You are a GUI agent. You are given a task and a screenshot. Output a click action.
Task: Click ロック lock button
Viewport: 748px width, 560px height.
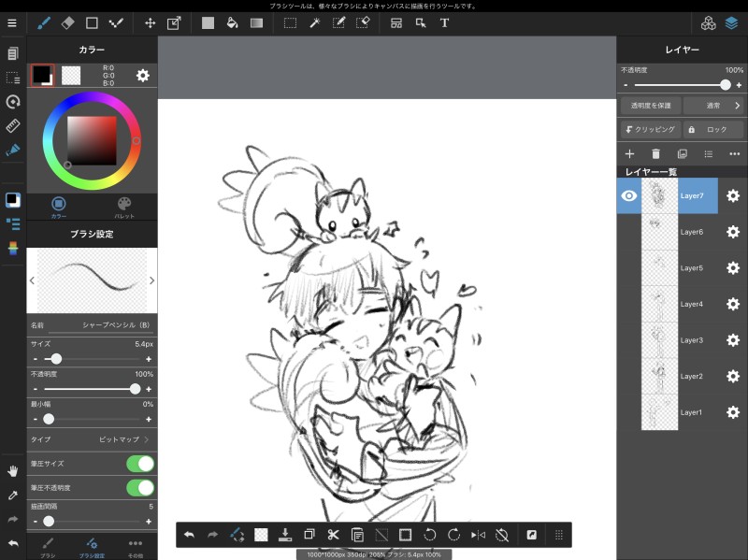pos(713,129)
